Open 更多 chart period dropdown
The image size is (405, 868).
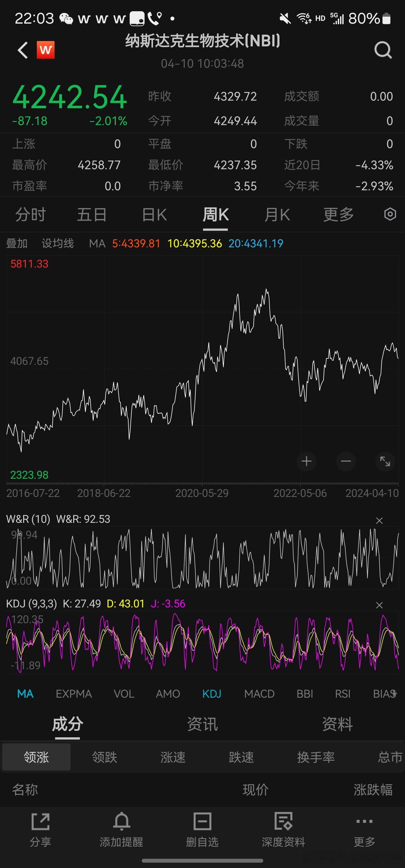point(339,215)
